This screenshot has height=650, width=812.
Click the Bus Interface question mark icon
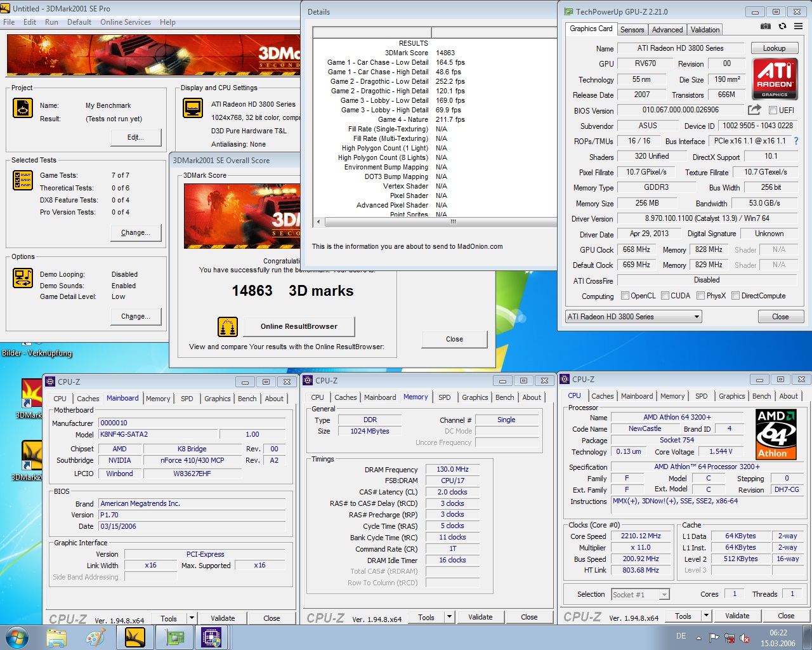(x=796, y=141)
